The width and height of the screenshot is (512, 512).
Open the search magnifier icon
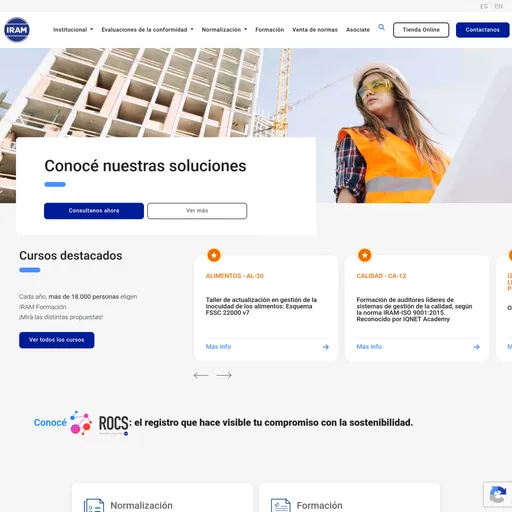click(381, 27)
